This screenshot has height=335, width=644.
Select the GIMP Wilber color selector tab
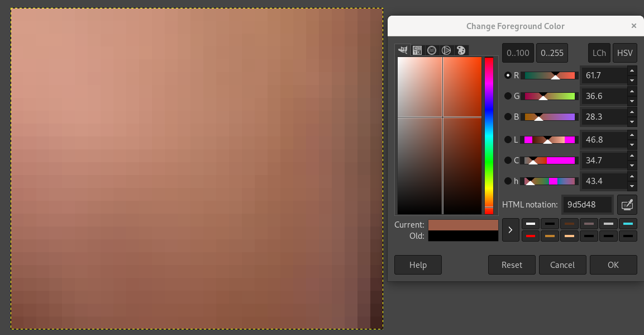403,50
